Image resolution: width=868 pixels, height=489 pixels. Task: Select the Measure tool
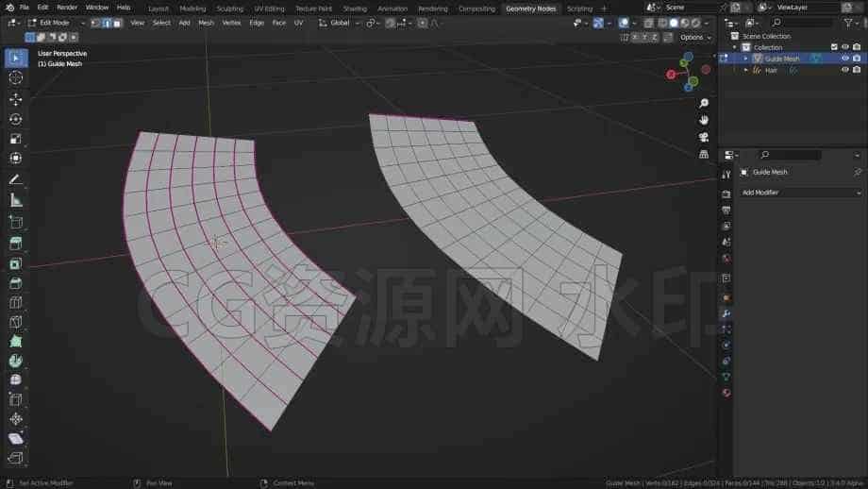tap(16, 200)
